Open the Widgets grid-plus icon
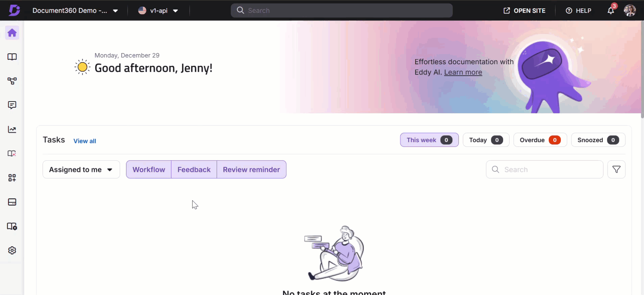Viewport: 644px width, 295px height. (12, 178)
